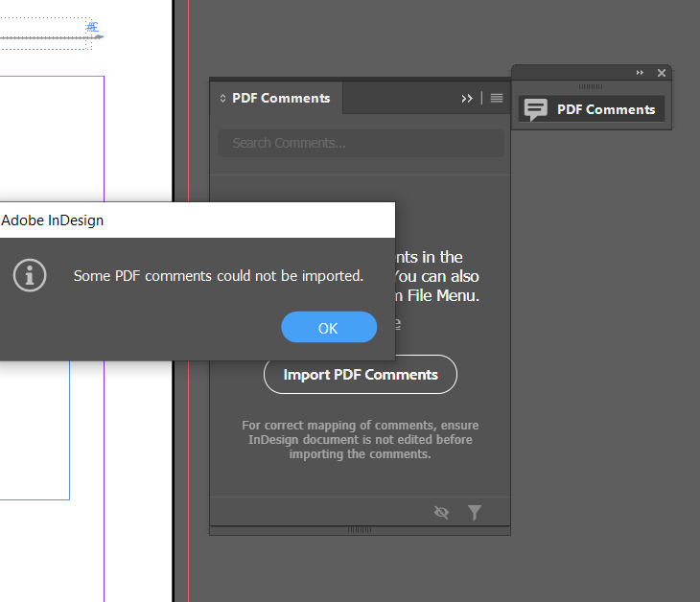The width and height of the screenshot is (700, 602).
Task: Click the grip handle at PDF Comments panel bottom
Action: pyautogui.click(x=360, y=530)
